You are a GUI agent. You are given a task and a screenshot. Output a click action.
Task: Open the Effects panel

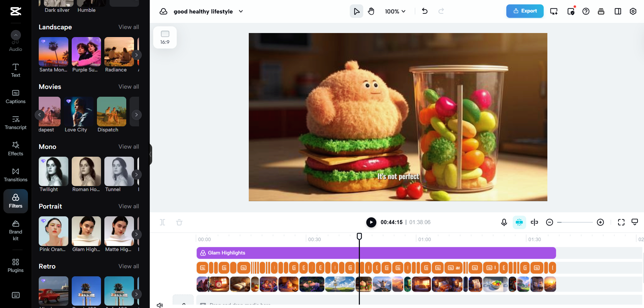[15, 149]
